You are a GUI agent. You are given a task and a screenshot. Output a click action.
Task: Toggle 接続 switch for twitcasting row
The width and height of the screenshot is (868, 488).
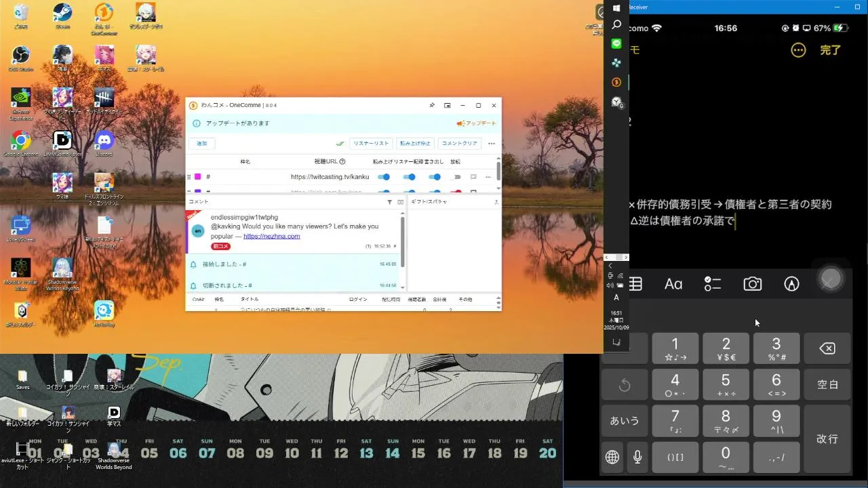click(x=456, y=177)
